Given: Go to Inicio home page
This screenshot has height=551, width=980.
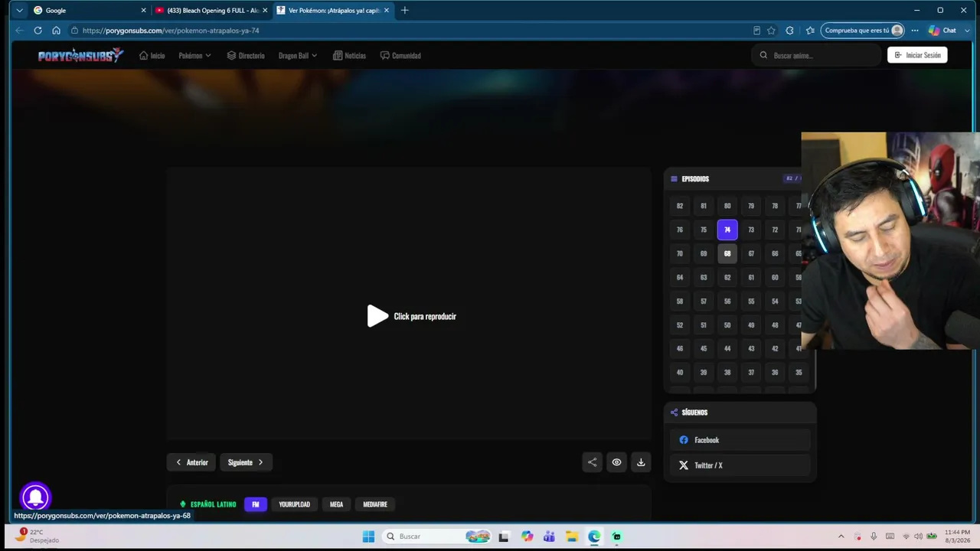Looking at the screenshot, I should (x=152, y=55).
